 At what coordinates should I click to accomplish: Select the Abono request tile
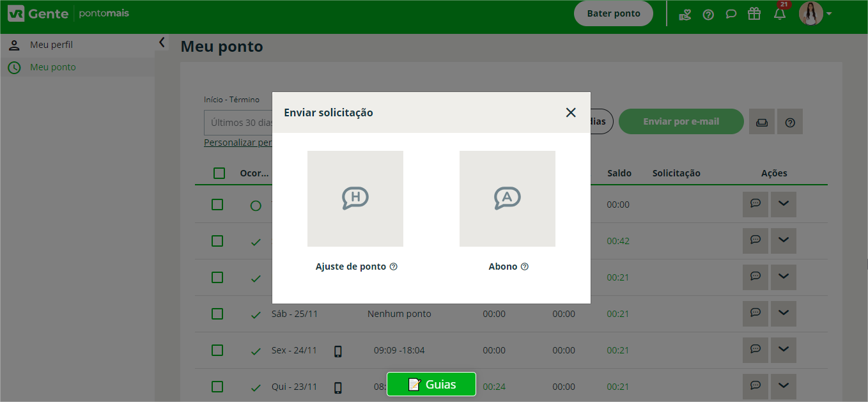click(x=508, y=199)
